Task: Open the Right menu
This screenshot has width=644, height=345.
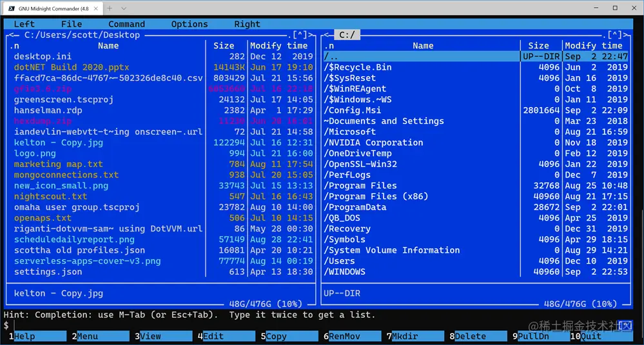Action: [248, 25]
